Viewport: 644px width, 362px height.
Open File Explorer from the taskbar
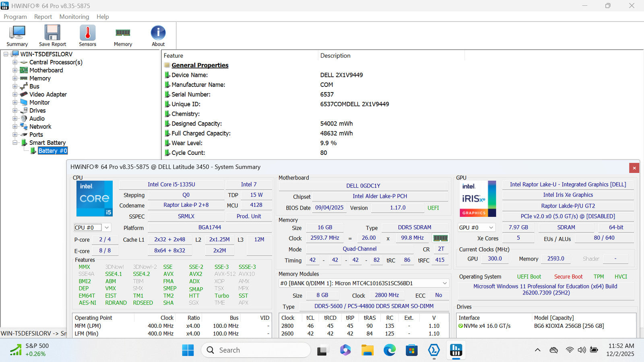(367, 350)
